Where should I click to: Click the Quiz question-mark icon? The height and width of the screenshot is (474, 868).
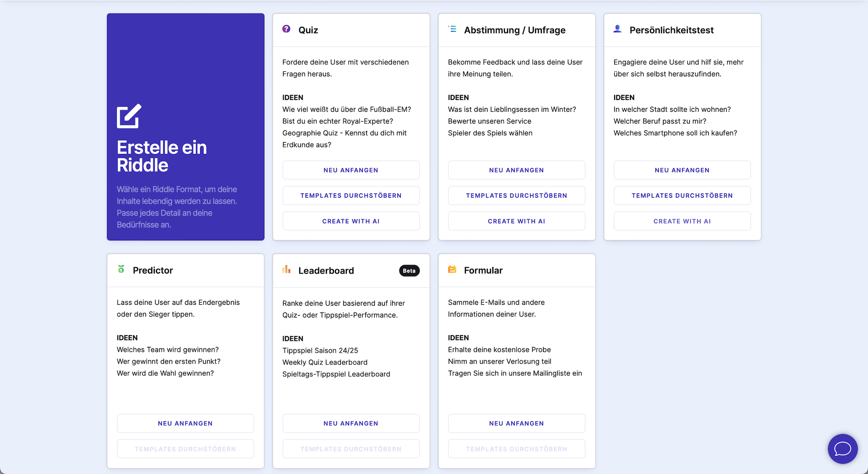pyautogui.click(x=286, y=29)
